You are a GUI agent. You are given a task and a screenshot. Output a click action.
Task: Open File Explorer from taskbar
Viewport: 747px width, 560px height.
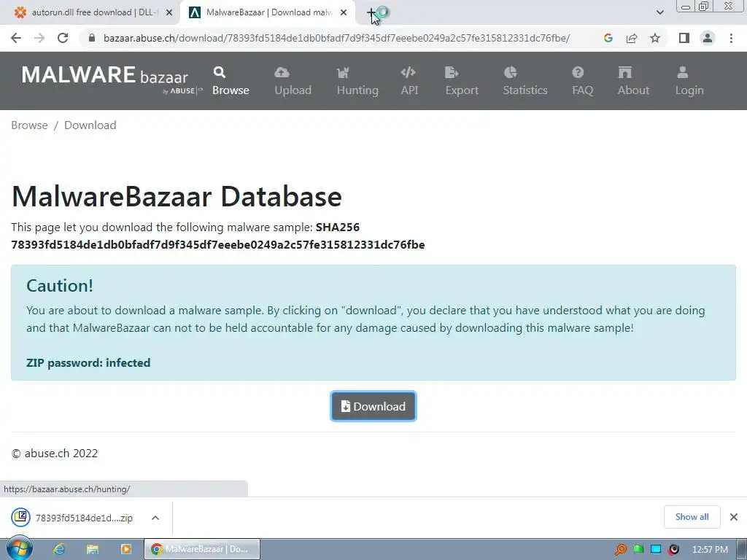click(x=93, y=549)
